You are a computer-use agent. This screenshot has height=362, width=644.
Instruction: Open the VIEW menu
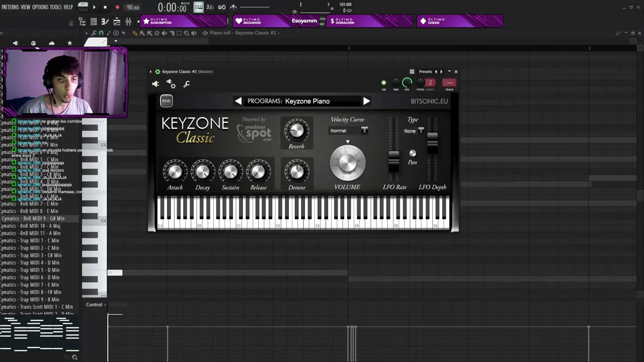point(26,7)
